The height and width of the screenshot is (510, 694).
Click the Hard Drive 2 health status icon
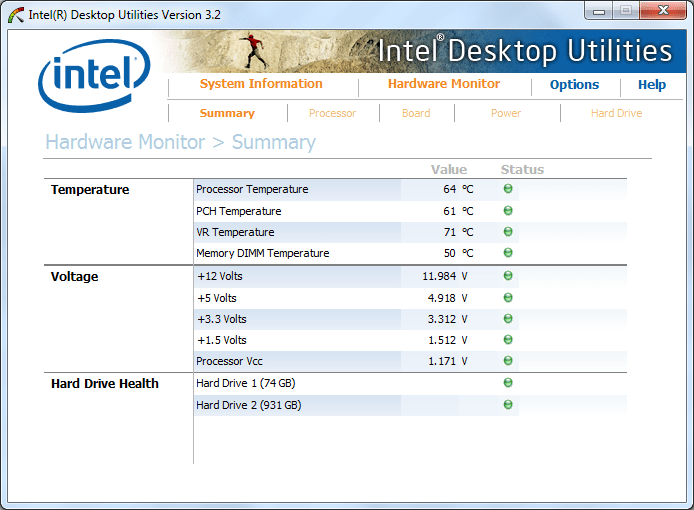[508, 404]
